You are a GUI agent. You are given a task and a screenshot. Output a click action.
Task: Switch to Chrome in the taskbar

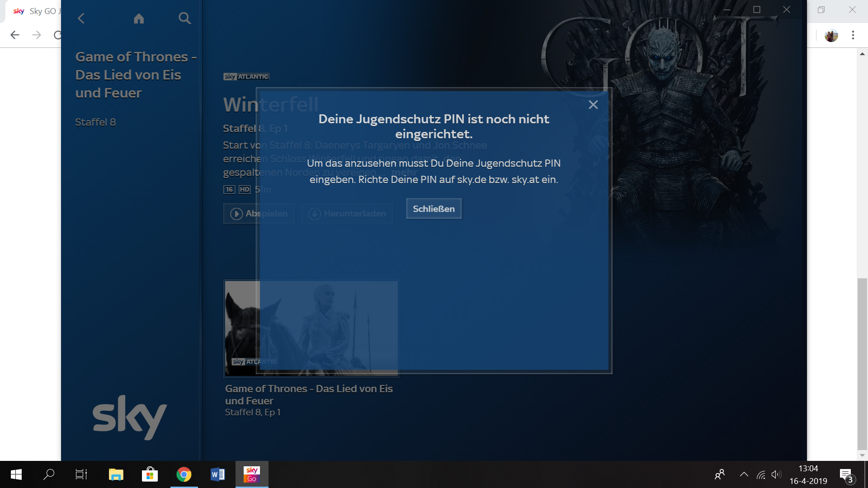pyautogui.click(x=184, y=474)
